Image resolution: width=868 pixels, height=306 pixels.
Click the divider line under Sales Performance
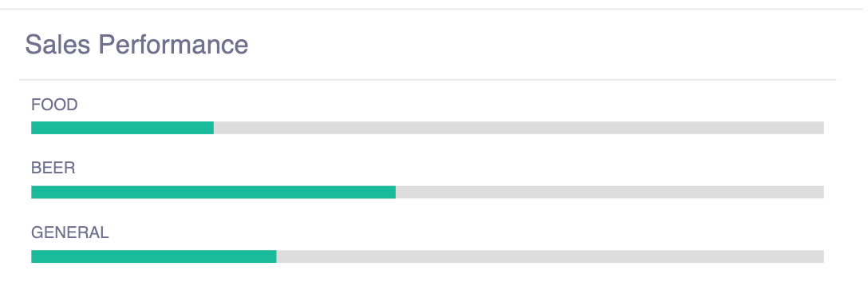pos(428,80)
